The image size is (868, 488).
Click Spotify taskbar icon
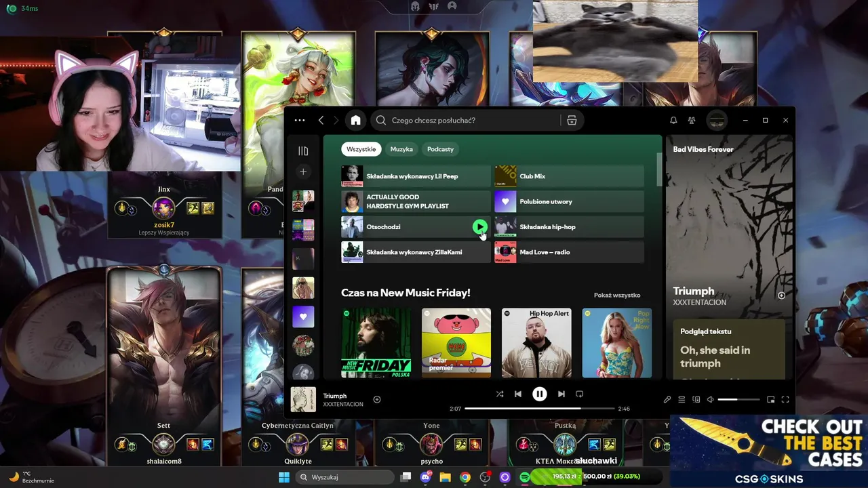click(x=525, y=477)
